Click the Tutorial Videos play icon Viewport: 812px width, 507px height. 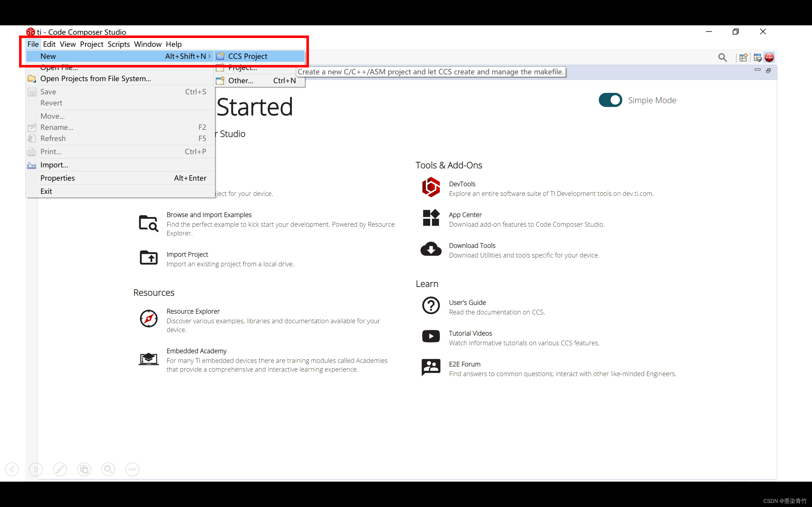pyautogui.click(x=431, y=336)
